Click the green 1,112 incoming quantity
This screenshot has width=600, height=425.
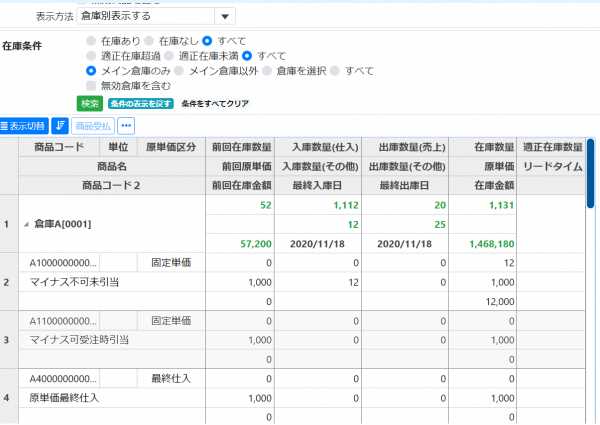tap(346, 205)
